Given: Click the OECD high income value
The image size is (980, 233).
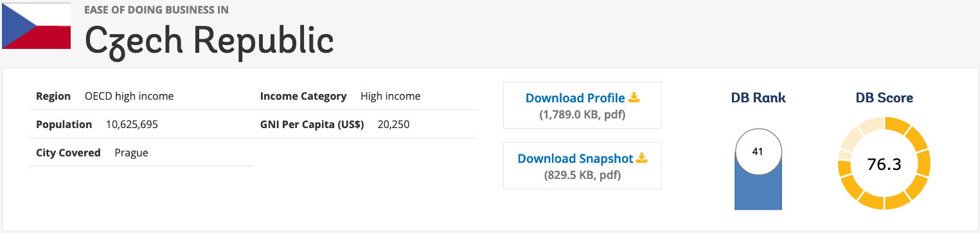Looking at the screenshot, I should point(129,97).
